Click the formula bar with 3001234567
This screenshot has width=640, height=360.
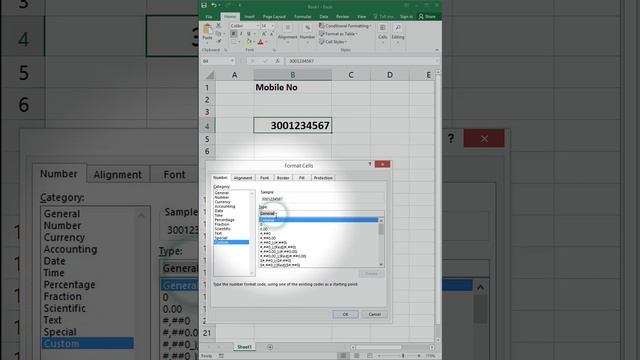(x=361, y=61)
